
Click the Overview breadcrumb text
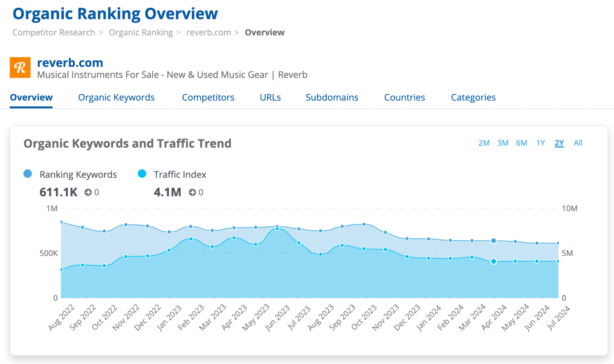tap(264, 32)
